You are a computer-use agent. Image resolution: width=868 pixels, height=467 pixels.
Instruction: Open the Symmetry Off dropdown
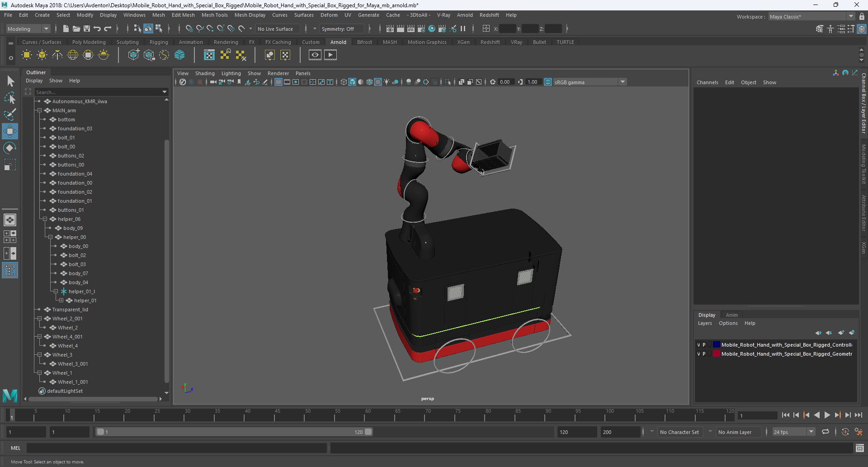[341, 29]
